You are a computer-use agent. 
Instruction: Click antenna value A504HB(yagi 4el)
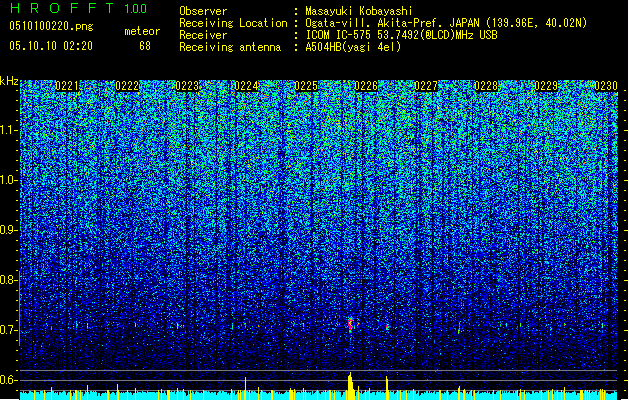(353, 47)
